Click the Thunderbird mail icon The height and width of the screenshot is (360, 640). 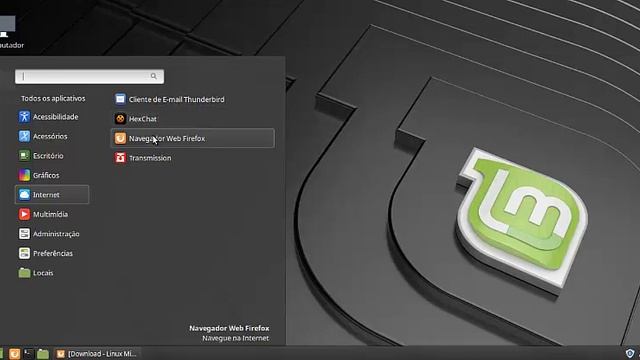[120, 99]
